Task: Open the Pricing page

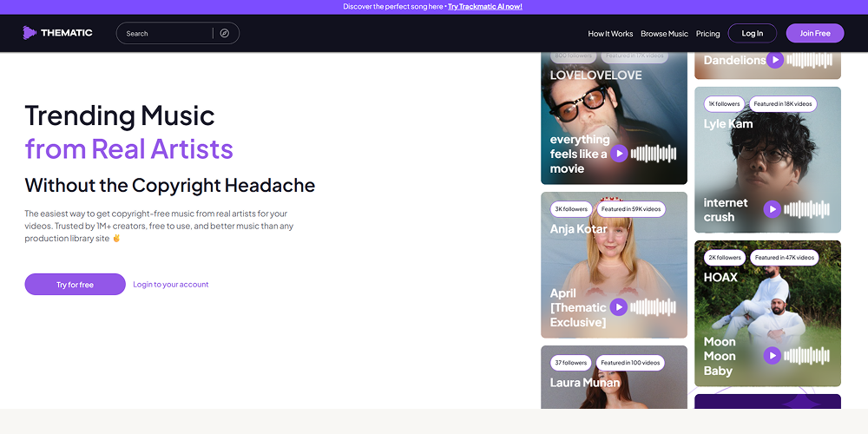Action: pyautogui.click(x=708, y=34)
